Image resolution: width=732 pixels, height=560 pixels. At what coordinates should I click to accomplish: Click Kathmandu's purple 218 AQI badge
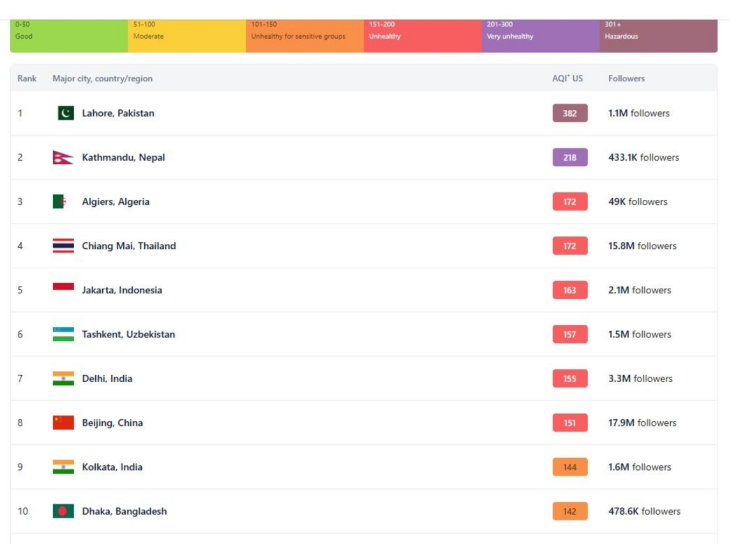coord(569,157)
